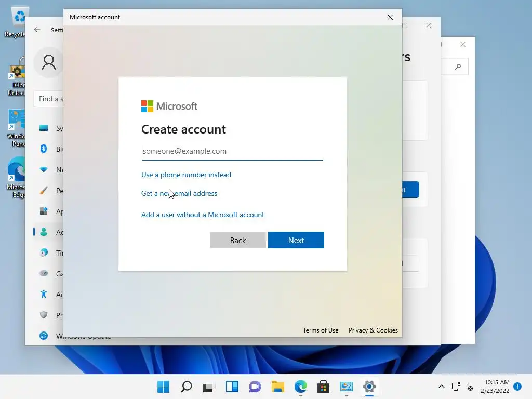This screenshot has height=399, width=532.
Task: Select the Privacy shield icon in sidebar
Action: coord(44,315)
